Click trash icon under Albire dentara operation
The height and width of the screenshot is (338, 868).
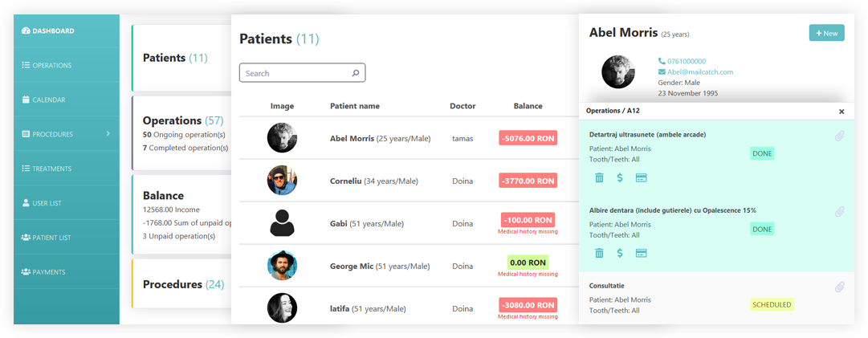[x=599, y=253]
